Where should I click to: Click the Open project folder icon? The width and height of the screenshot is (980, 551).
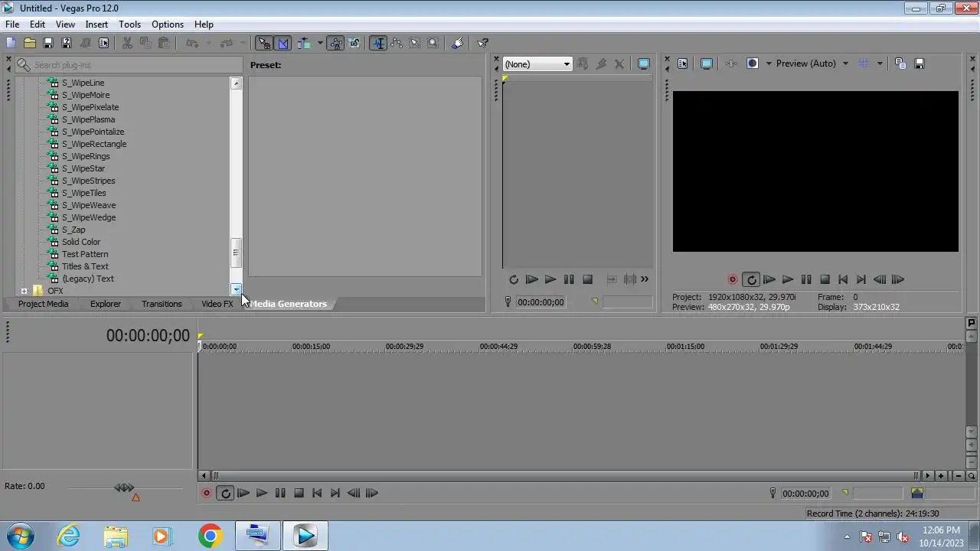point(29,43)
